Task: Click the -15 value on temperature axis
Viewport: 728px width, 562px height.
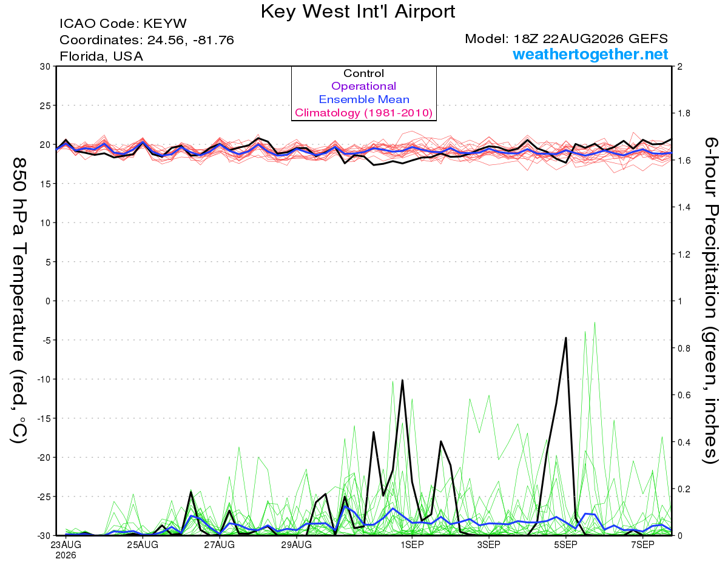Action: click(x=44, y=418)
